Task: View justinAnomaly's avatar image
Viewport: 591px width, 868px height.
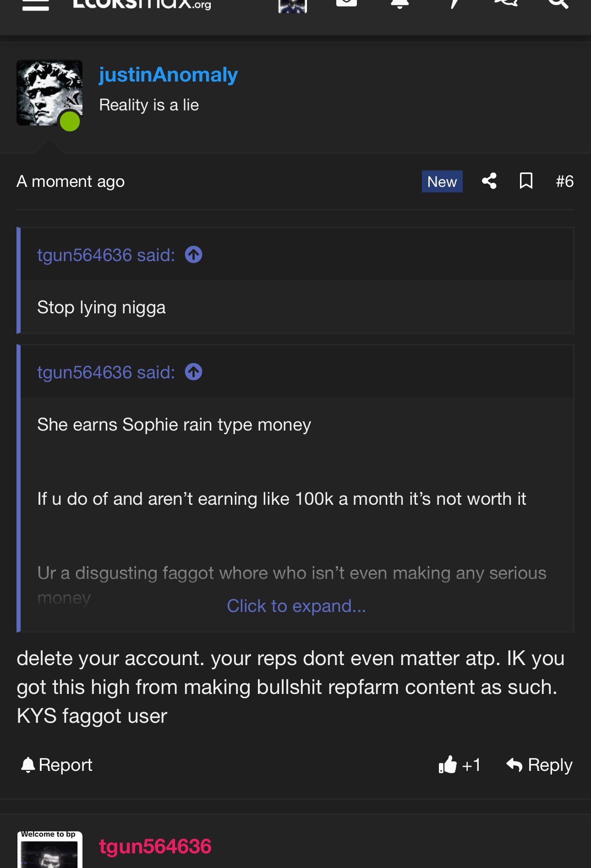Action: pos(49,93)
